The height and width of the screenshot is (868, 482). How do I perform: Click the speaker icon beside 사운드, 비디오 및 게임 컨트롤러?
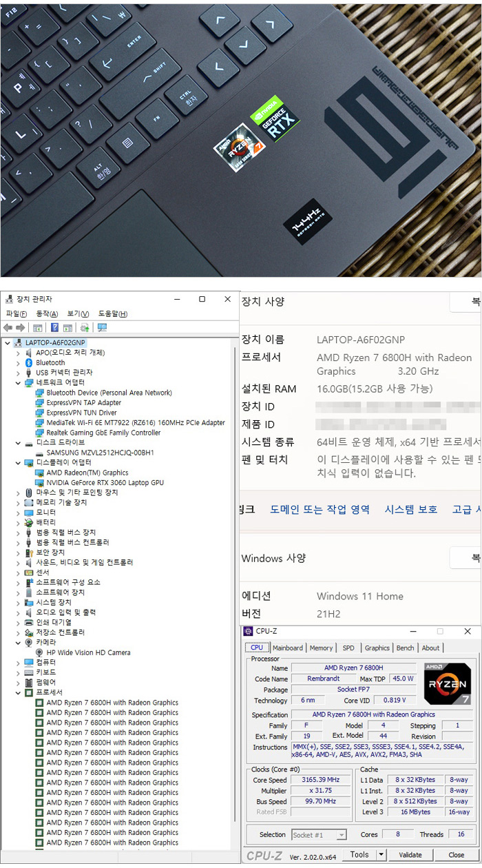[x=29, y=562]
